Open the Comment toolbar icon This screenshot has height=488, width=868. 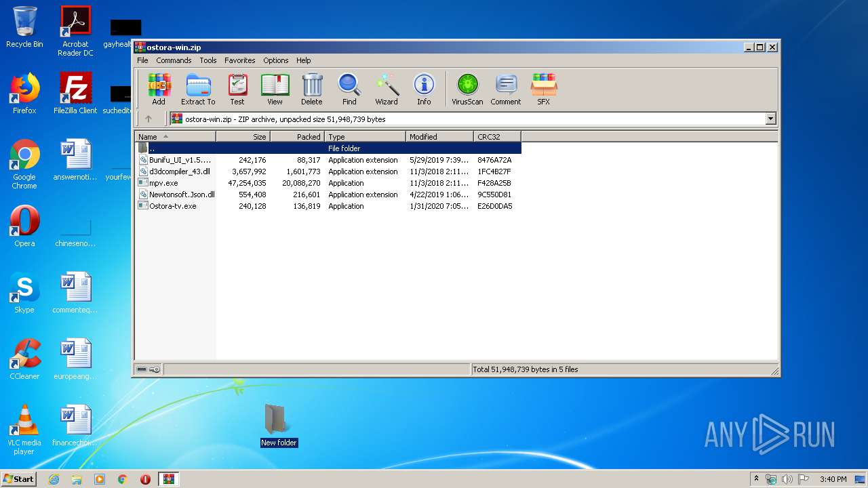click(x=506, y=89)
